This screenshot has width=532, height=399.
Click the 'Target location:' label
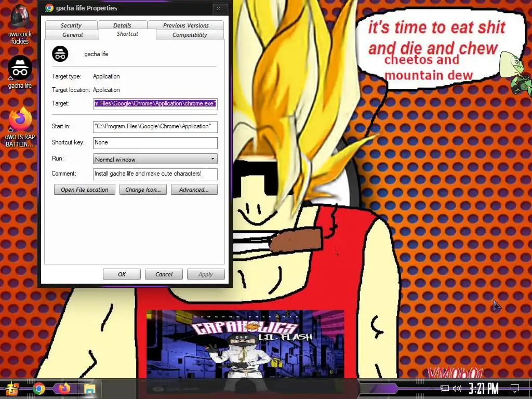71,90
